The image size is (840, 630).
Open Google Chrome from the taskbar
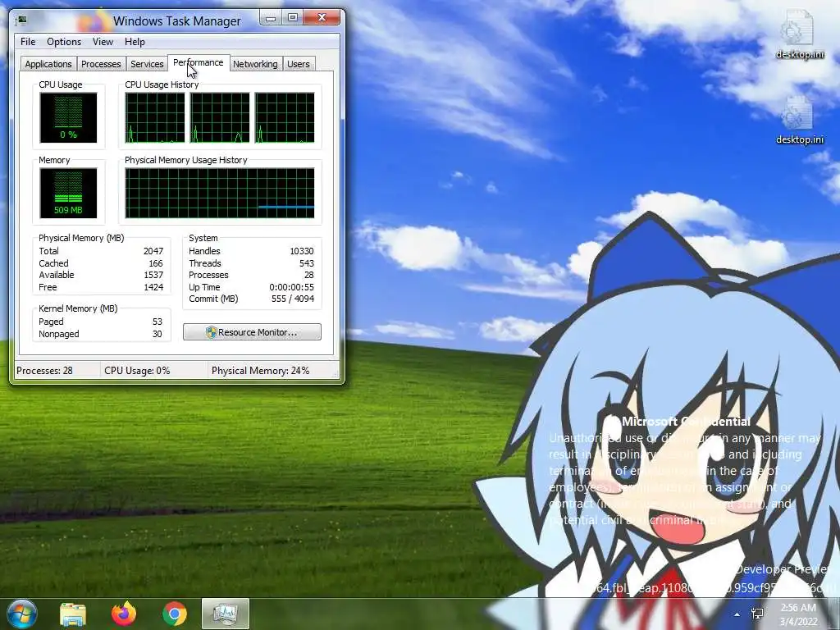pos(175,614)
